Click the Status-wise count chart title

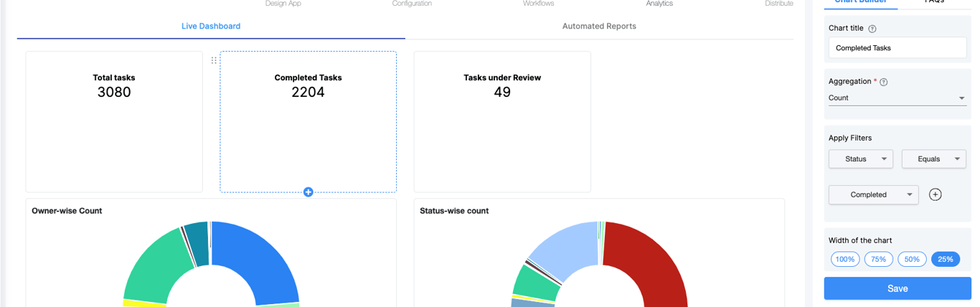tap(454, 211)
